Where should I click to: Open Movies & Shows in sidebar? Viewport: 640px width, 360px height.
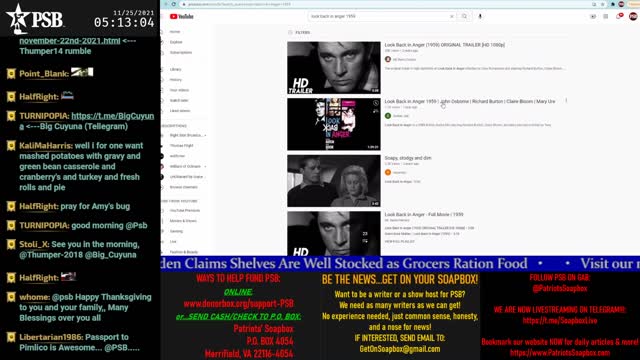click(183, 221)
